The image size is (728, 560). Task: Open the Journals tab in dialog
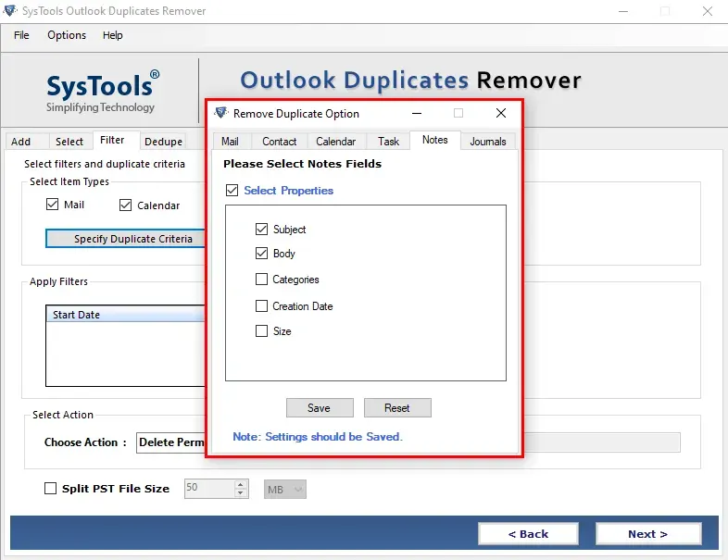click(x=488, y=142)
